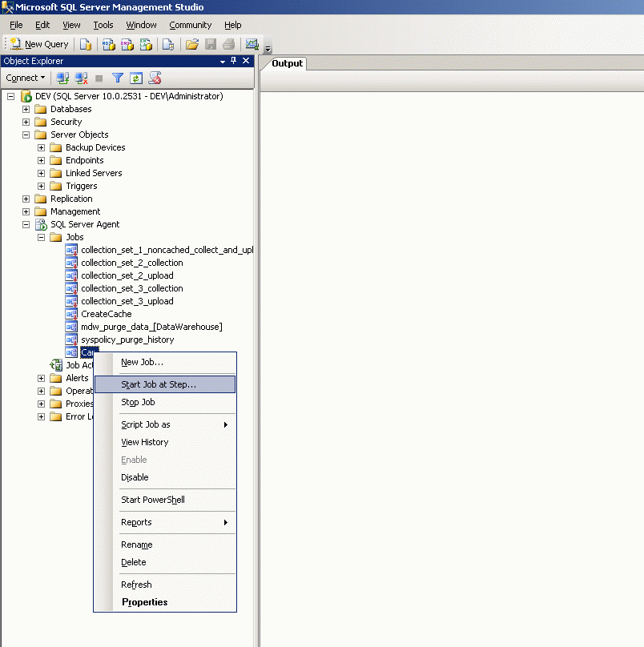Open the Connect dropdown in Object Explorer

point(25,78)
